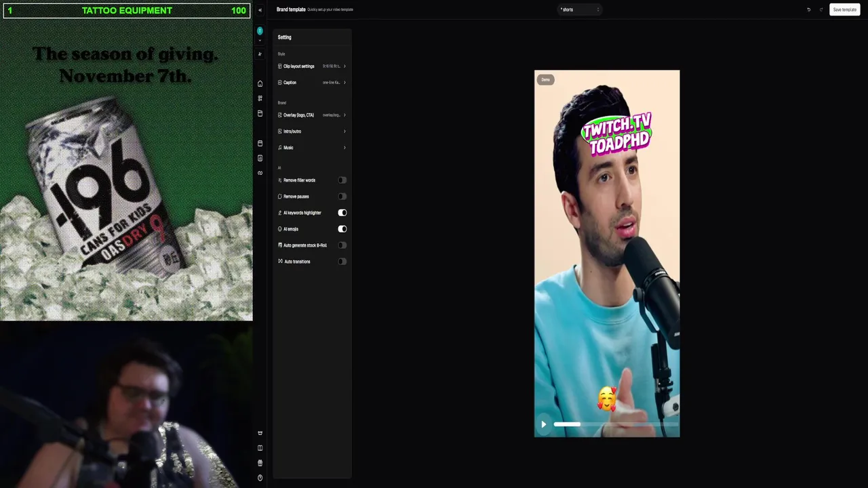This screenshot has height=488, width=868.
Task: Expand the workspace switcher chevron under avatar
Action: pyautogui.click(x=260, y=40)
